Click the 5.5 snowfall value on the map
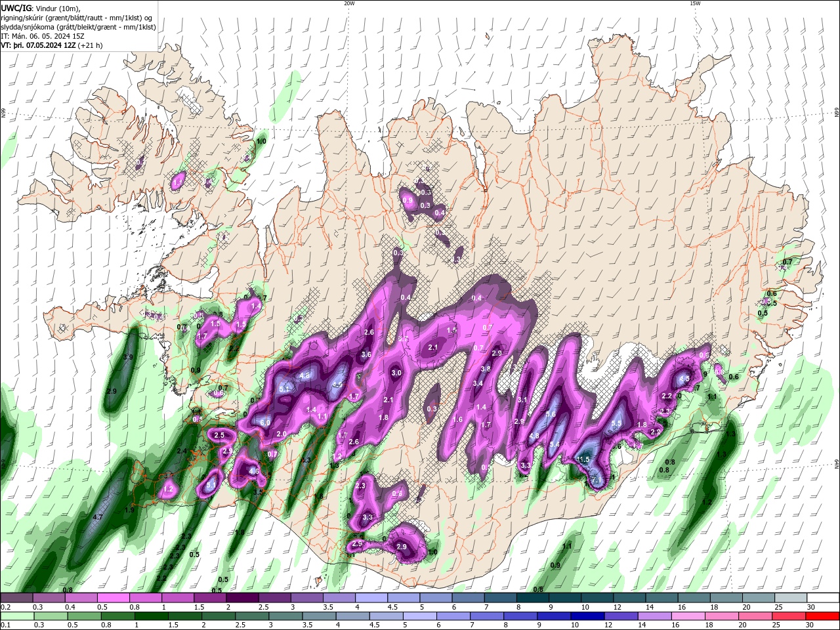840x630 pixels. point(616,424)
